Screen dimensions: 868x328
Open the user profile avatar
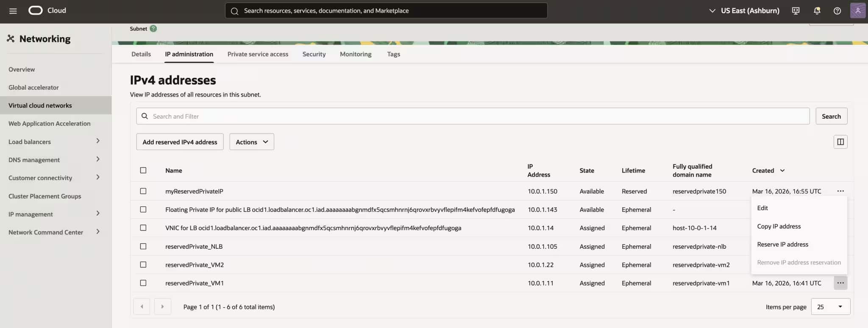point(857,11)
